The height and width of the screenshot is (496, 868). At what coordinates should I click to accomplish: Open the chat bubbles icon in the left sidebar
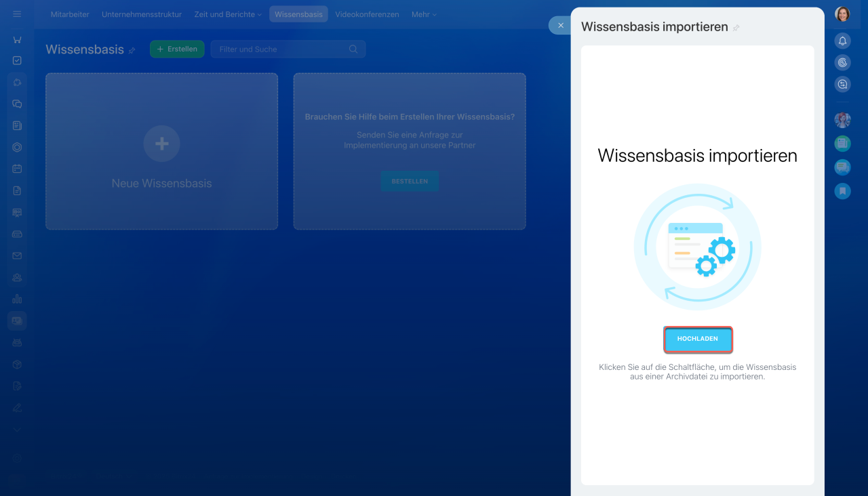(x=17, y=104)
